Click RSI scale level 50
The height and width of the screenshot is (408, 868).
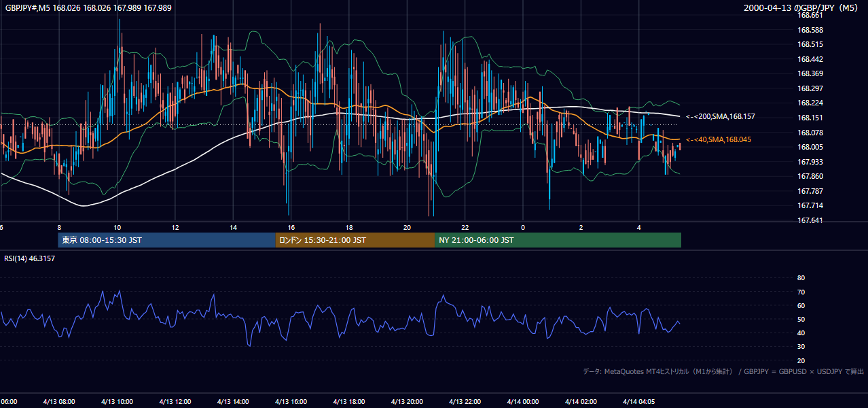tap(801, 319)
